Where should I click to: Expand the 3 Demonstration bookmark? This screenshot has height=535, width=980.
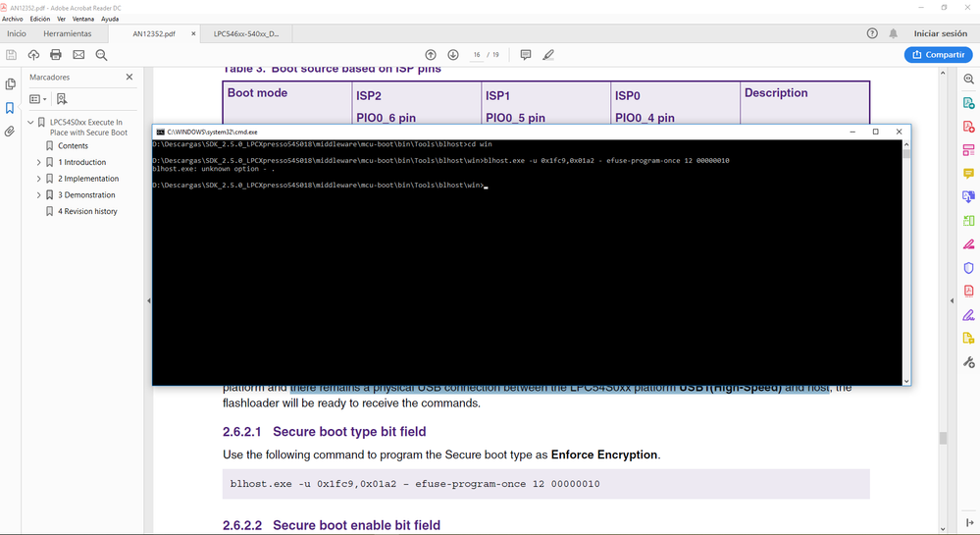point(39,194)
